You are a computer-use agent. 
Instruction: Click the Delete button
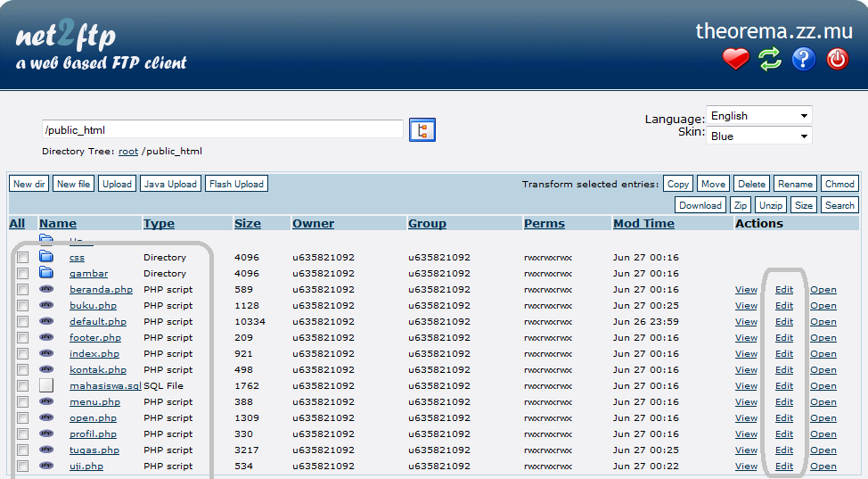[x=752, y=184]
